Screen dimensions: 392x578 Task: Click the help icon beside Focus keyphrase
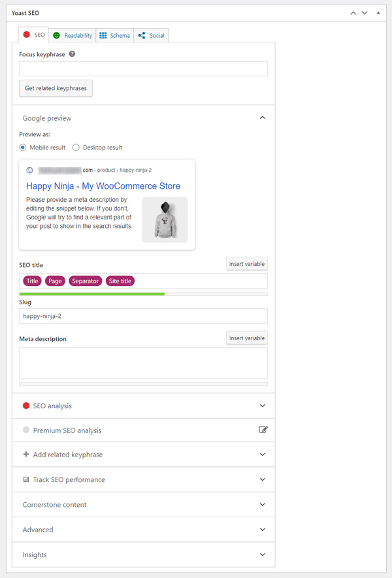coord(72,54)
